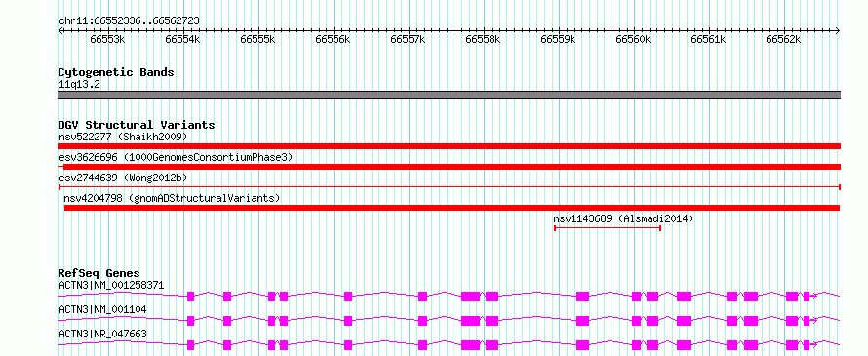Click the DGV Structural Variants track heading
868x356 pixels.
coord(137,125)
